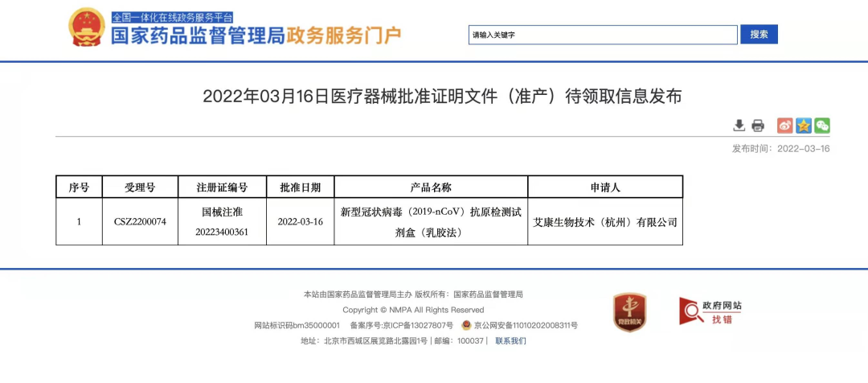Click the 申请人 column header
The image size is (868, 383).
[605, 187]
